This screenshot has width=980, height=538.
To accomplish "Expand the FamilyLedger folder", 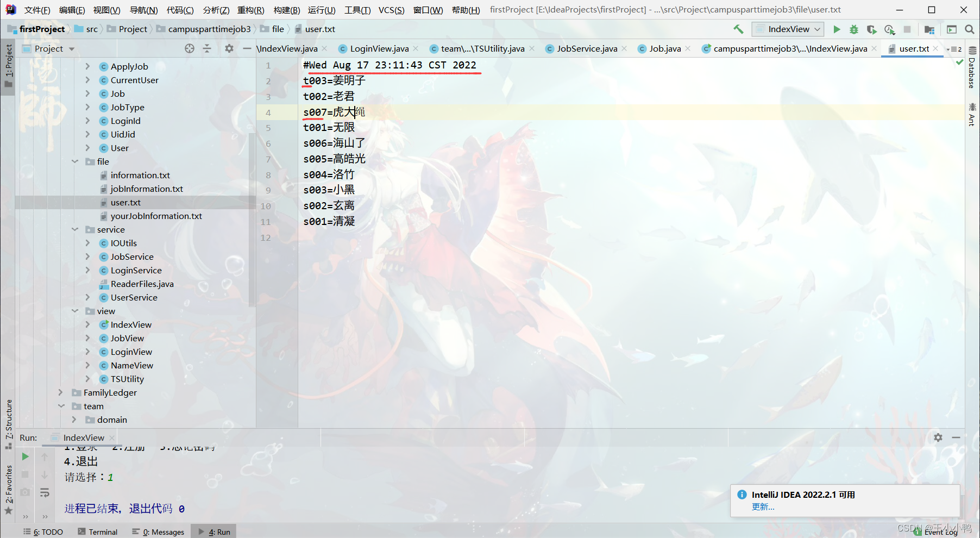I will coord(61,392).
